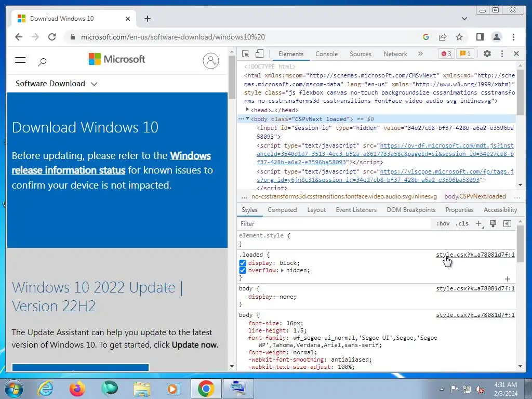Open the Microsoft hamburger menu
The image size is (532, 399).
[20, 60]
